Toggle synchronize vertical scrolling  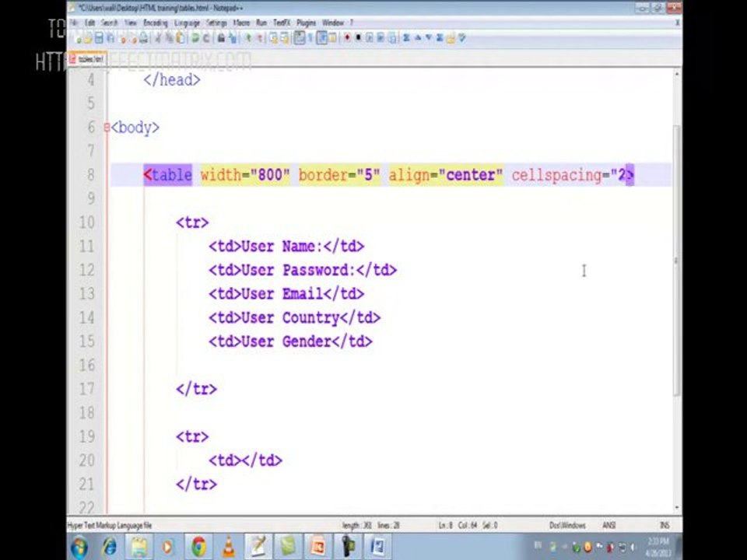[x=273, y=39]
